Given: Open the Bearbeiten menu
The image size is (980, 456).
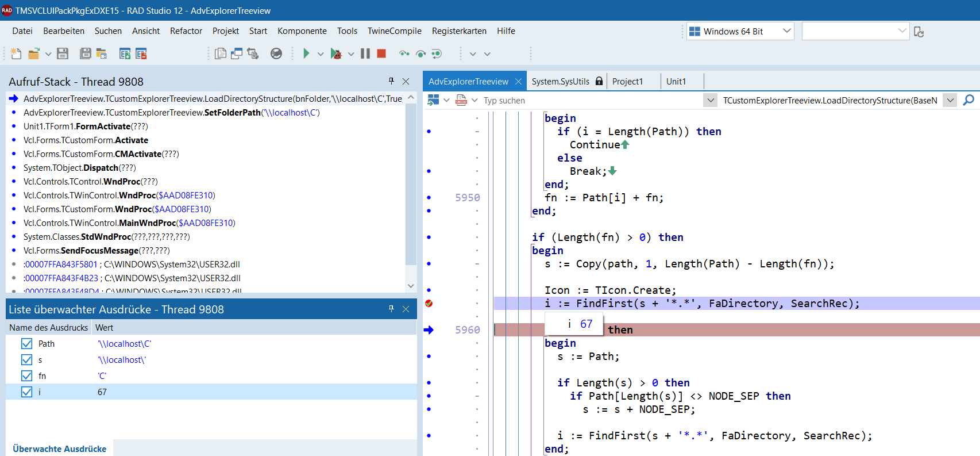Looking at the screenshot, I should [x=64, y=31].
